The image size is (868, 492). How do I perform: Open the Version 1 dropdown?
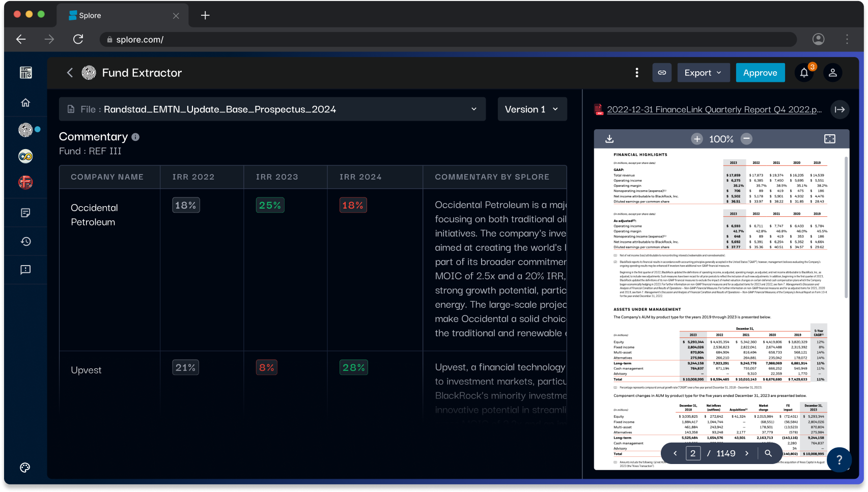[532, 109]
